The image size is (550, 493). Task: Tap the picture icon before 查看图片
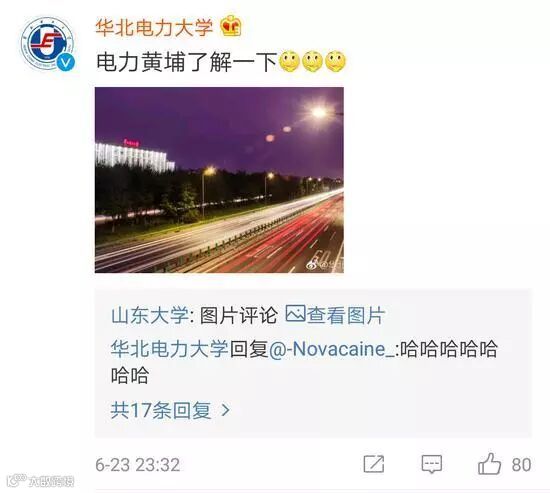[x=295, y=313]
